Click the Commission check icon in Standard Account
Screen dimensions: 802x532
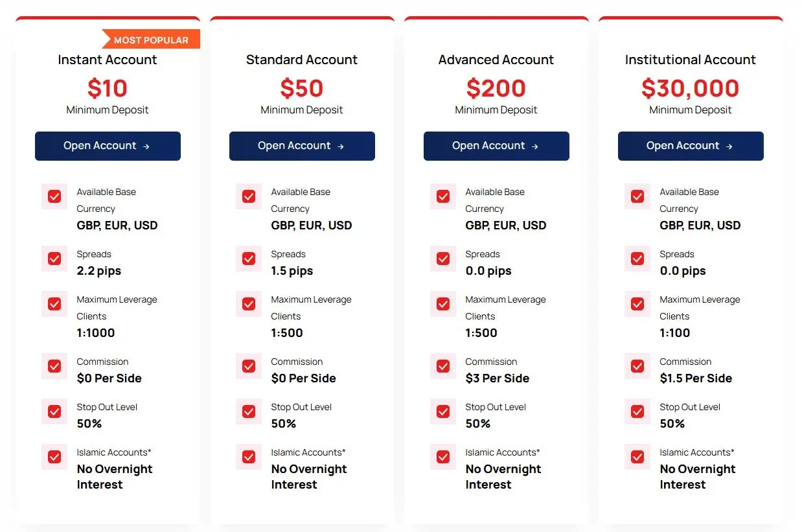(249, 366)
